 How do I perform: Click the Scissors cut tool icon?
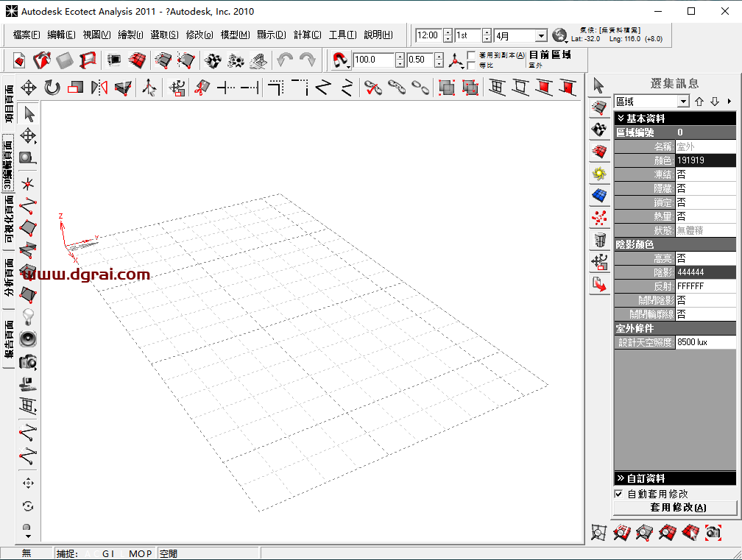(x=202, y=88)
